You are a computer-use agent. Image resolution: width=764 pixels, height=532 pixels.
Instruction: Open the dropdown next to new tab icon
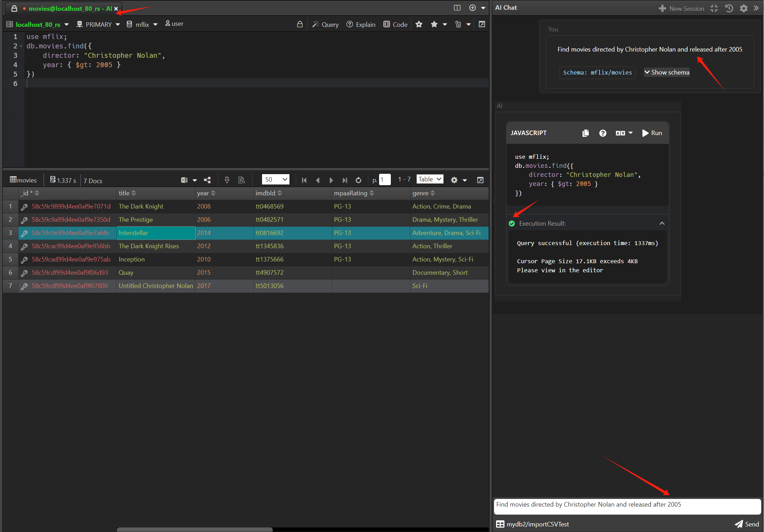[483, 8]
